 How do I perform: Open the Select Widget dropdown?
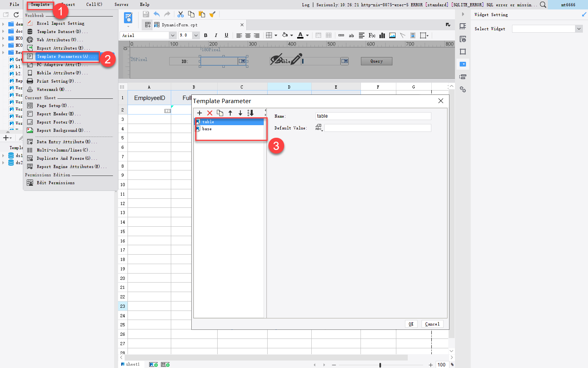tap(579, 28)
